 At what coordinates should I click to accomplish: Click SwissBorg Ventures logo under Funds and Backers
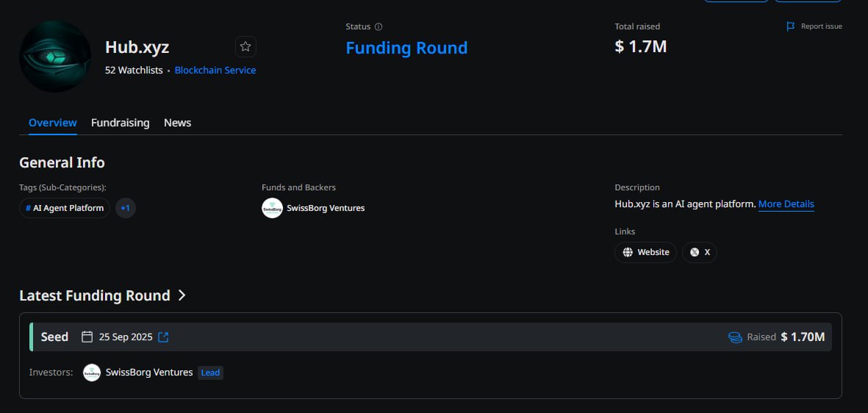273,208
